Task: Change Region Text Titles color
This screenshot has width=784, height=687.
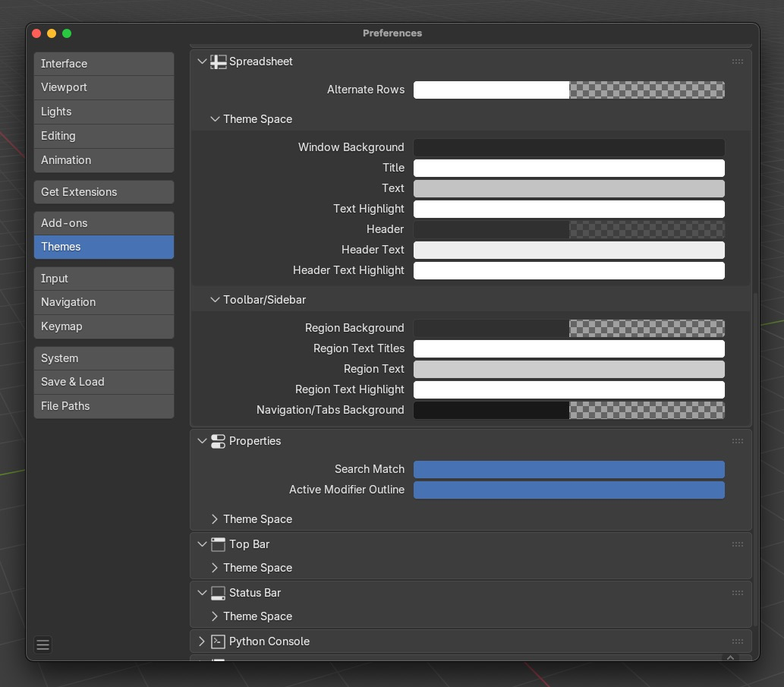Action: [x=569, y=349]
